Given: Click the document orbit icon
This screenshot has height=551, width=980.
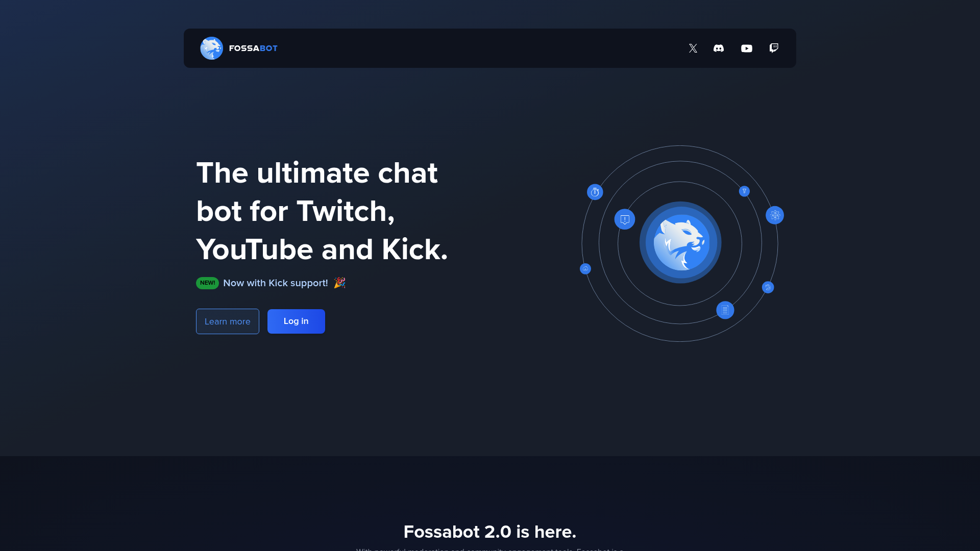Looking at the screenshot, I should point(725,310).
